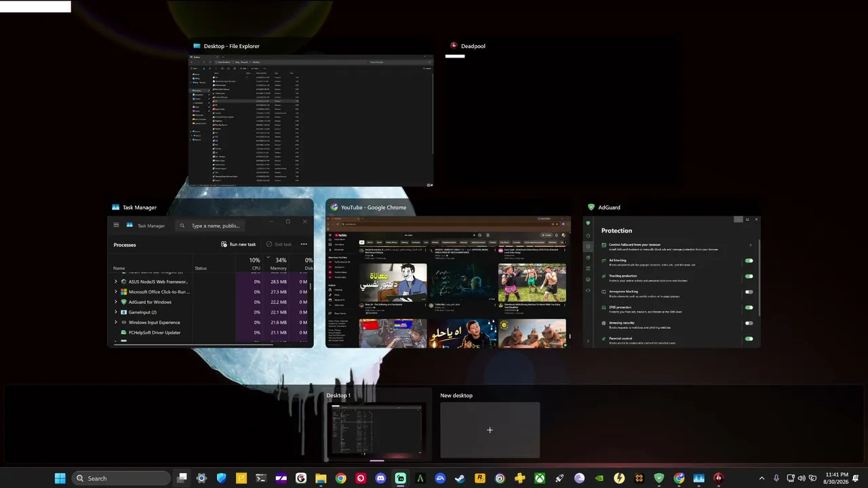
Task: Open Control AdGuard from your browser chevron
Action: click(750, 245)
